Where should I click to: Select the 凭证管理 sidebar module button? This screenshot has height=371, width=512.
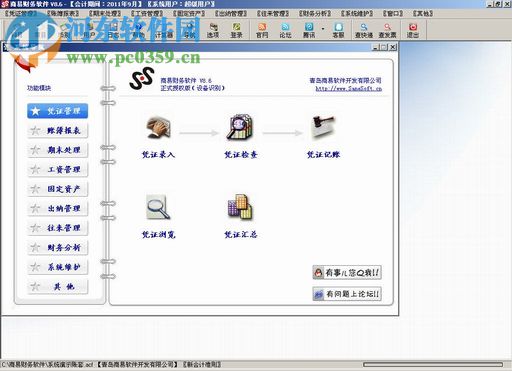57,111
